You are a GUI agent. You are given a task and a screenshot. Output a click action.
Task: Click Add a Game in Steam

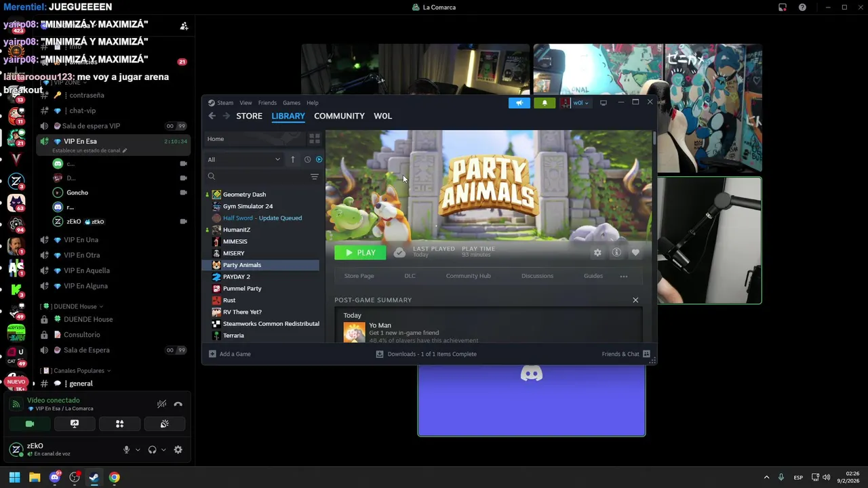point(230,354)
